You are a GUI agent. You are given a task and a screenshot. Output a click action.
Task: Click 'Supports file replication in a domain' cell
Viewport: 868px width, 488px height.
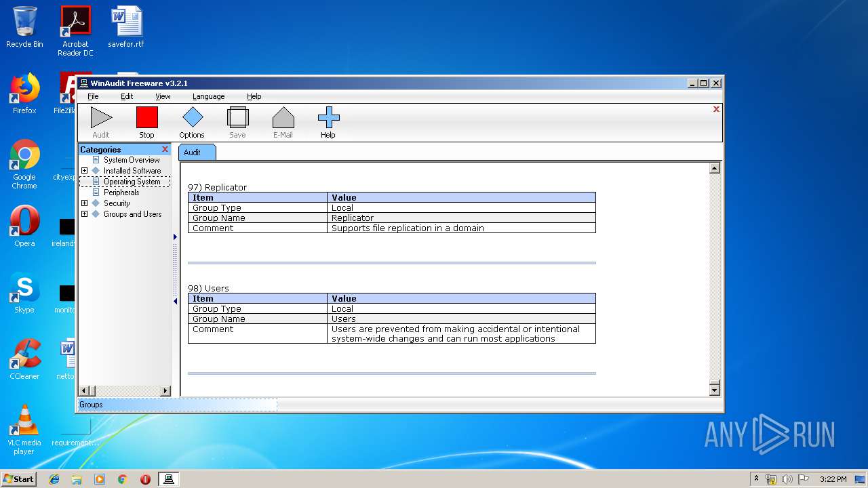click(x=461, y=228)
